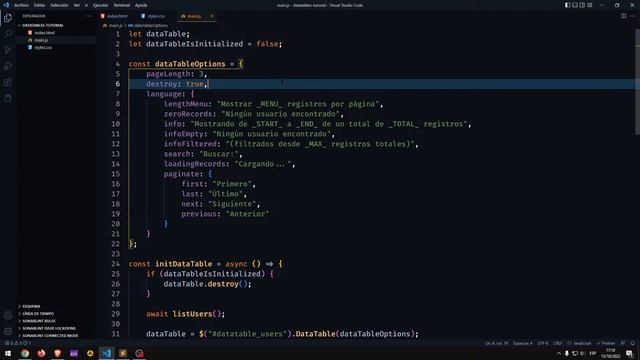Viewport: 640px width, 360px height.
Task: Open the customize layout icon
Action: point(590,5)
